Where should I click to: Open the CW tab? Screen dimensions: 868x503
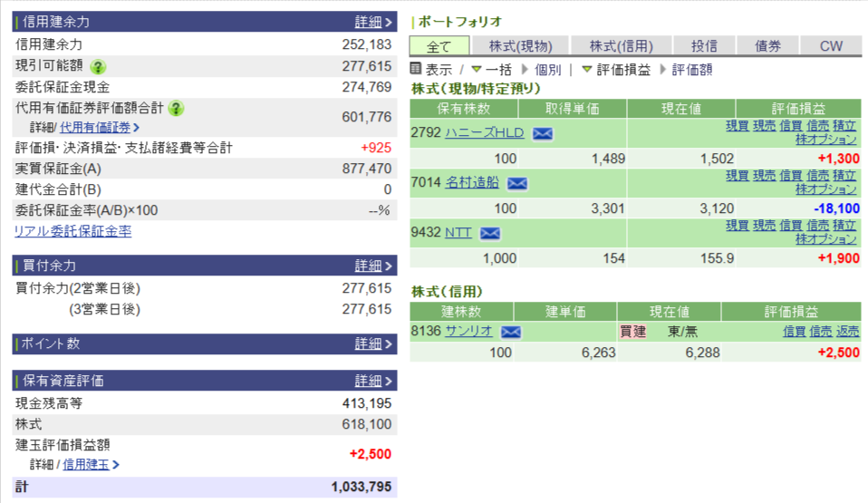click(831, 46)
